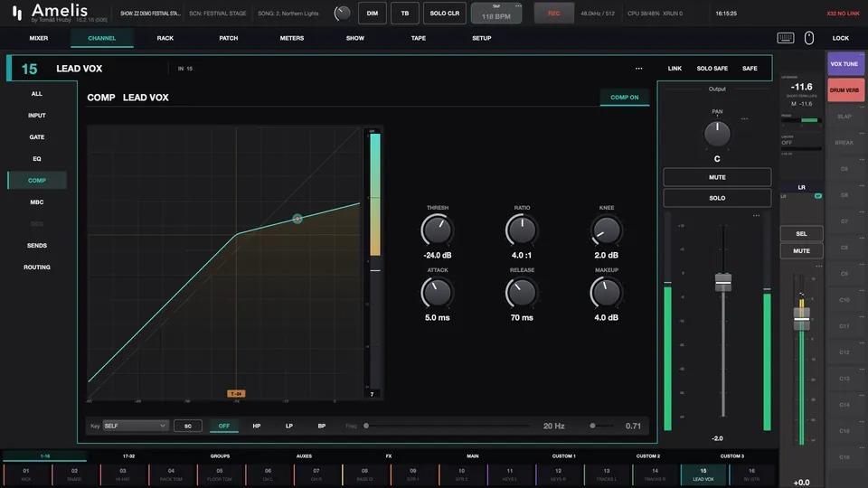Image resolution: width=868 pixels, height=488 pixels.
Task: Toggle COMP ON switch
Action: (x=625, y=98)
